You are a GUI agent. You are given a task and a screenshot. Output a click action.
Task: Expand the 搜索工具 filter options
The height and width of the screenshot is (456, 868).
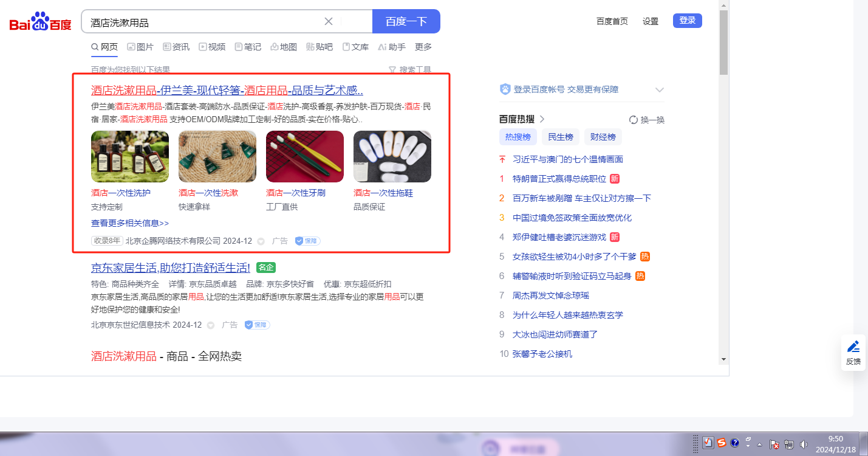click(x=409, y=70)
